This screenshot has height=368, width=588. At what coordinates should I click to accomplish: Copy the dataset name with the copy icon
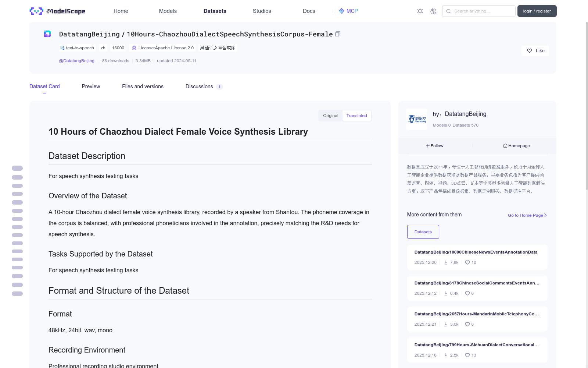point(338,34)
